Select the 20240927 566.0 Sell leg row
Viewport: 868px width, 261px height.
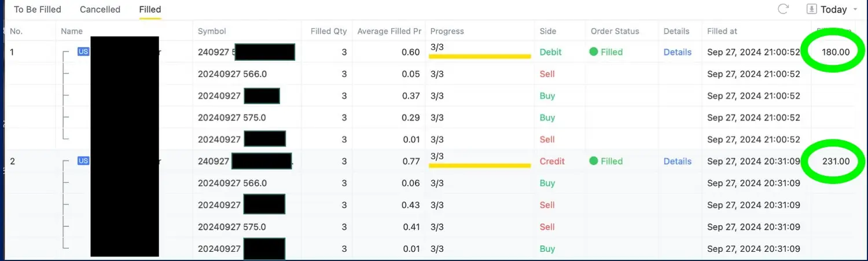coord(232,74)
